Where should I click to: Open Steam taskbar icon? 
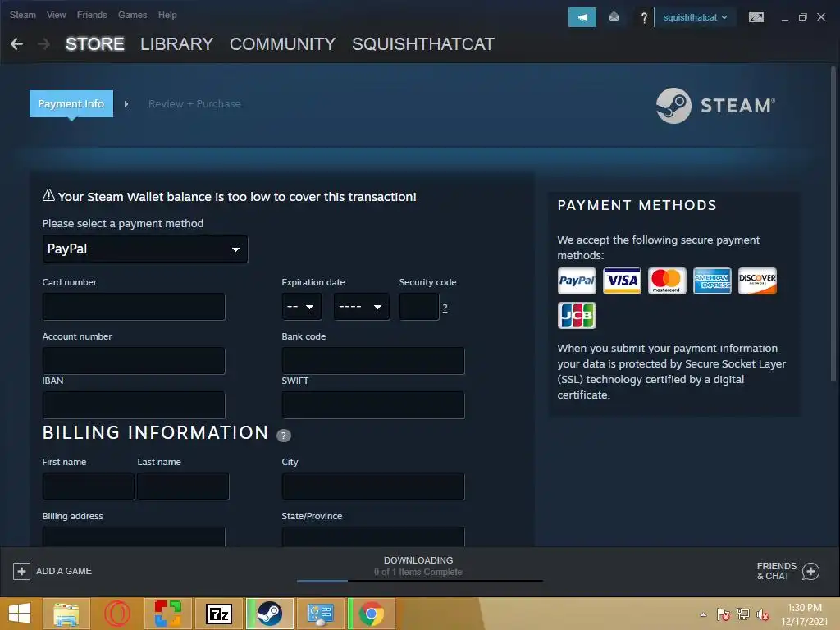point(269,614)
